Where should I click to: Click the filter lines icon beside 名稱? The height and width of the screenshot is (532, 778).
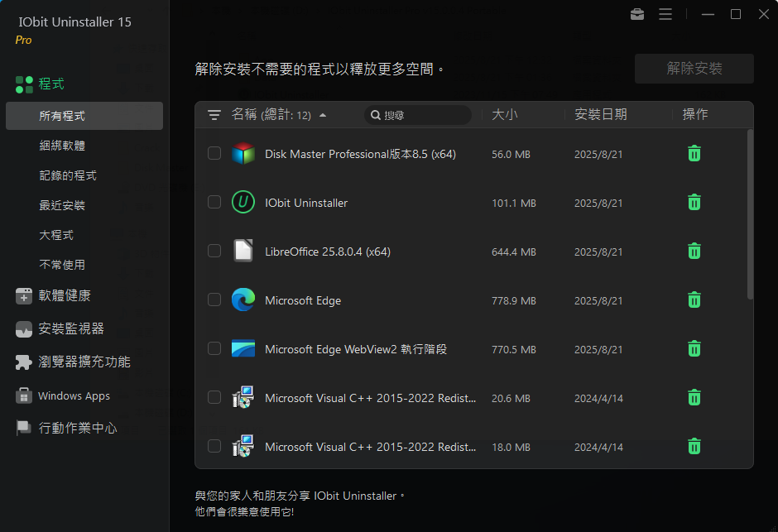point(214,115)
